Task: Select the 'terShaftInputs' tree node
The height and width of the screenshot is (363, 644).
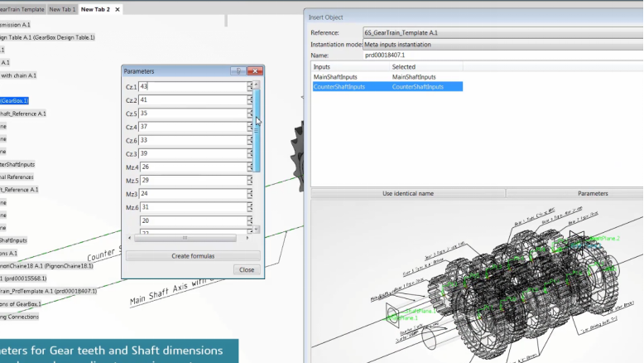Action: click(17, 164)
